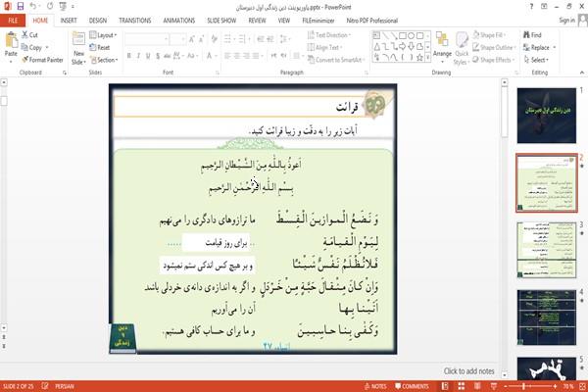Click zoom out minus button
The image size is (588, 392).
coord(506,386)
